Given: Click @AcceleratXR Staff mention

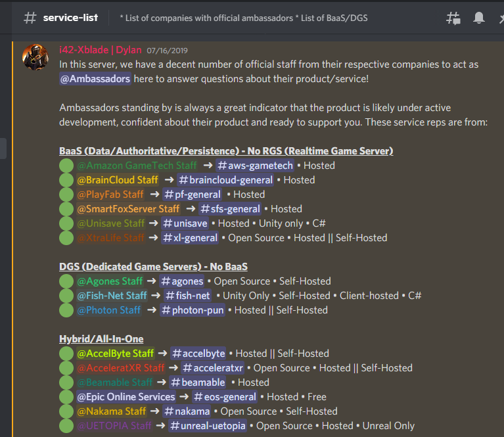Looking at the screenshot, I should pyautogui.click(x=121, y=368).
